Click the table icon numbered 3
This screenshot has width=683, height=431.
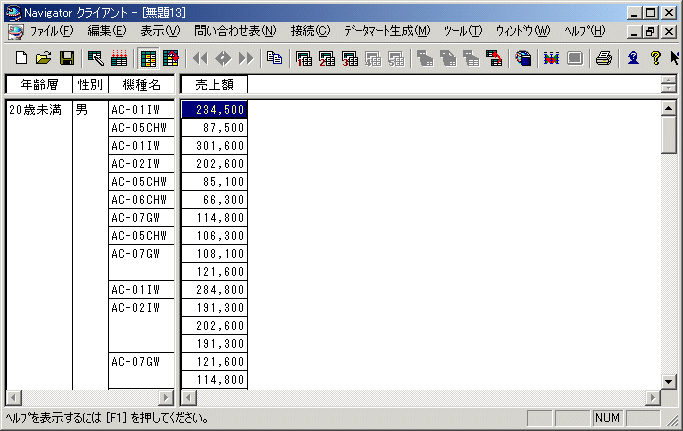[350, 58]
